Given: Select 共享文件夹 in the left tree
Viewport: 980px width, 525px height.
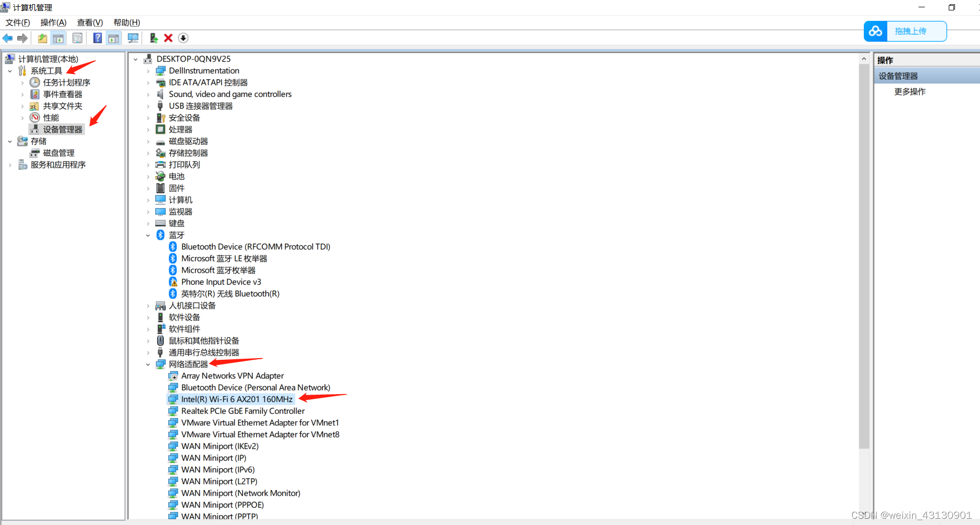Looking at the screenshot, I should coord(63,106).
